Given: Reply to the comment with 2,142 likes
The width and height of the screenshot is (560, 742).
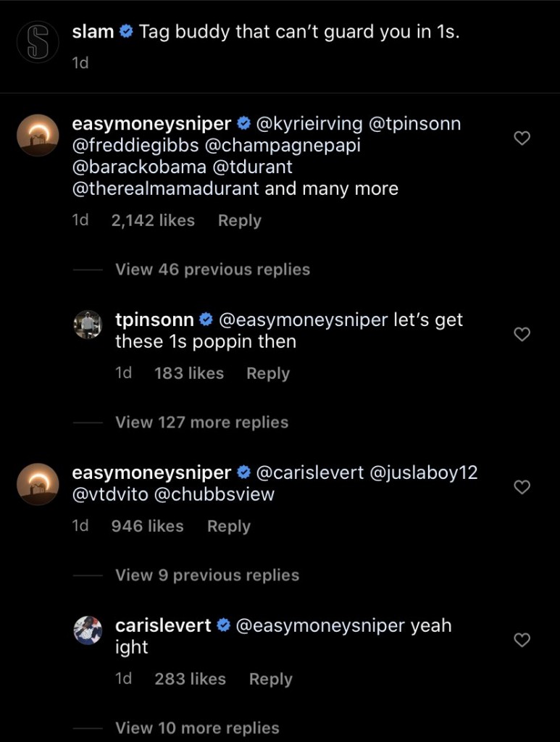Looking at the screenshot, I should (239, 221).
